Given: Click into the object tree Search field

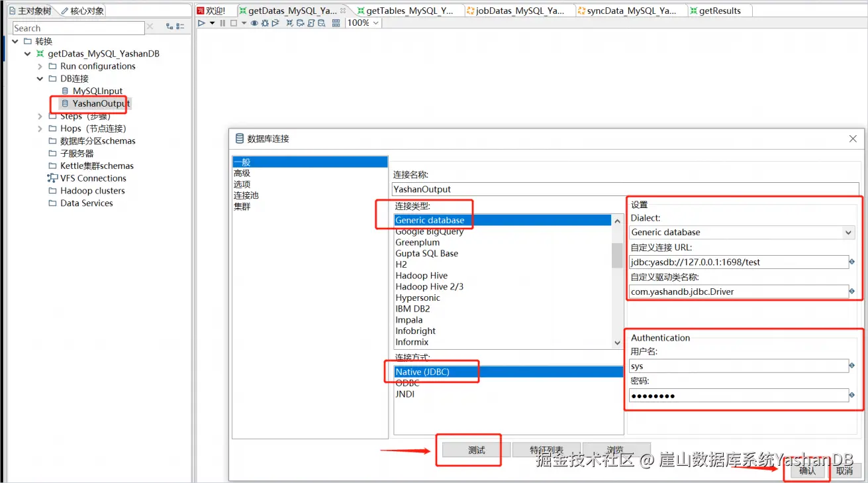Looking at the screenshot, I should point(78,28).
